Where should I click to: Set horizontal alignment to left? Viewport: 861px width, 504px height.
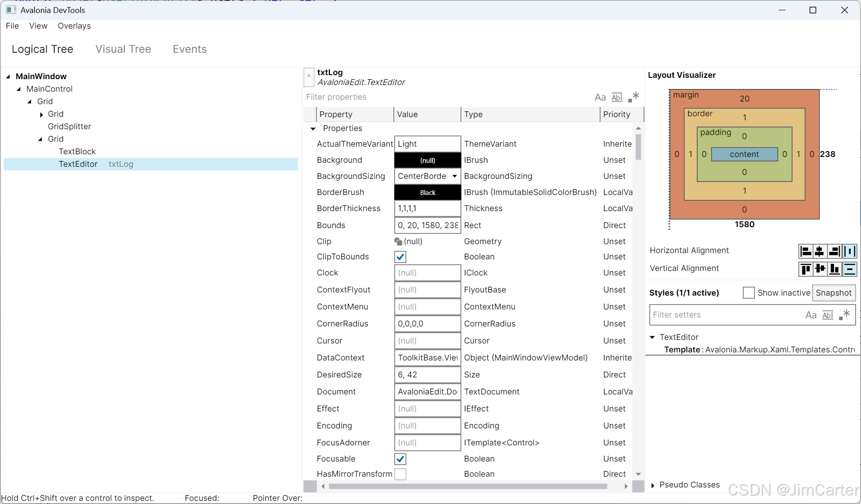[806, 251]
